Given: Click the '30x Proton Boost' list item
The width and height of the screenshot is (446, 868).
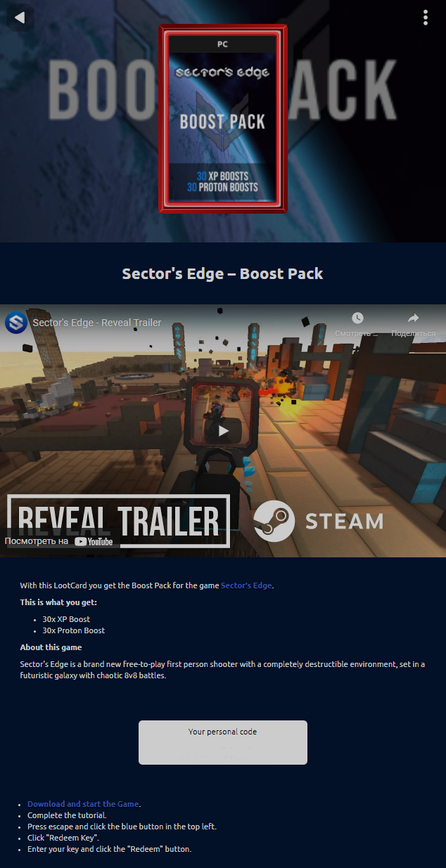Looking at the screenshot, I should tap(74, 630).
